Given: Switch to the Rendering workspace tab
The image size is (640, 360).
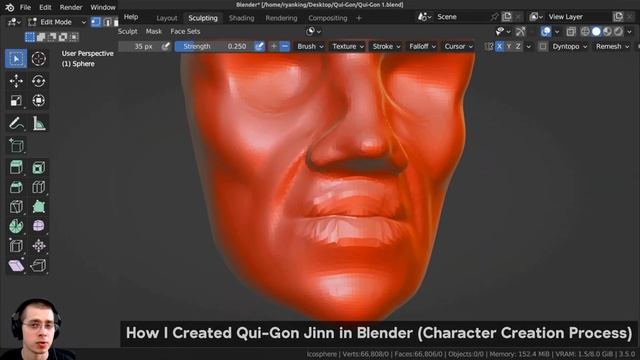Looking at the screenshot, I should pos(281,18).
